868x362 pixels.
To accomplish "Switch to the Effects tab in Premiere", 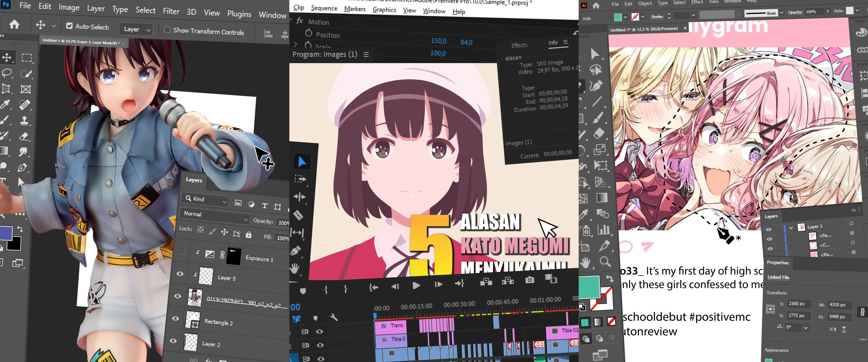I will click(519, 45).
